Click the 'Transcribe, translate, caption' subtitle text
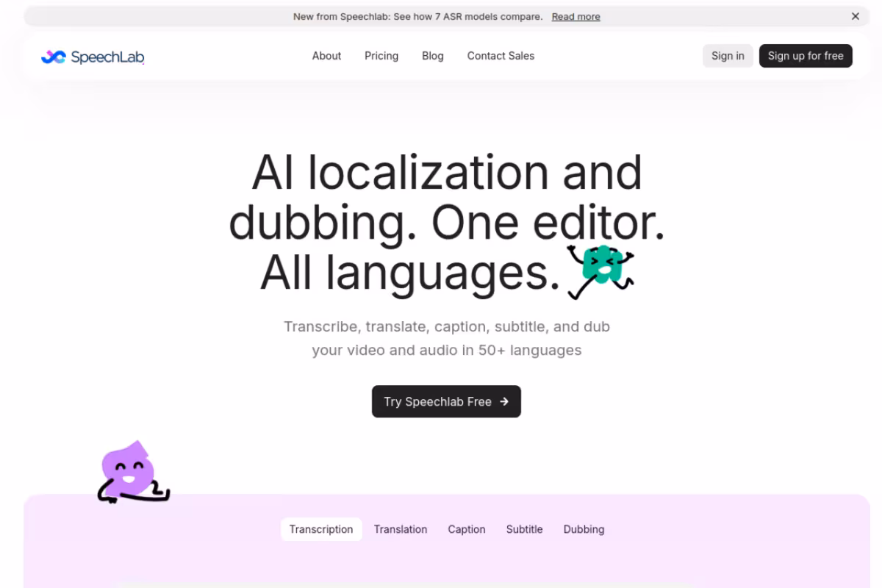The height and width of the screenshot is (588, 882). [447, 338]
